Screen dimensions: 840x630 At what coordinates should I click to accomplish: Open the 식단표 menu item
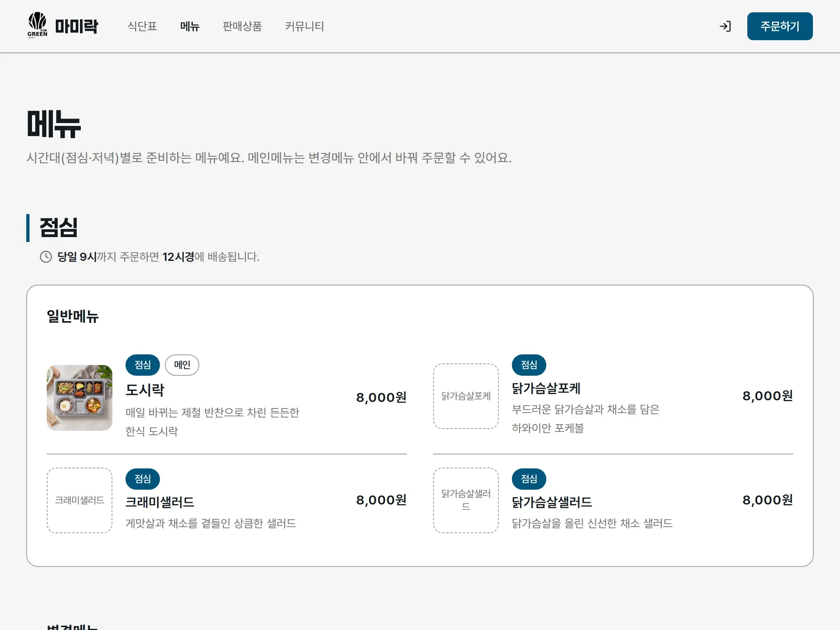pos(142,26)
